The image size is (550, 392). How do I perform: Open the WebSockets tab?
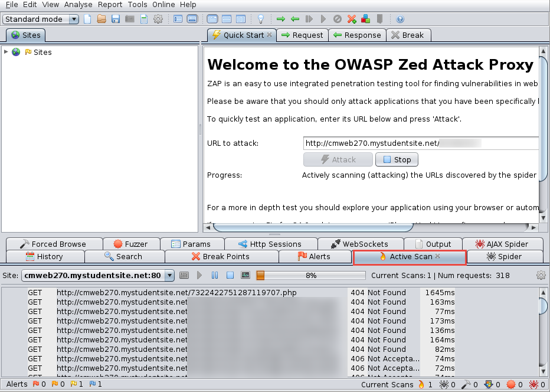pyautogui.click(x=361, y=244)
